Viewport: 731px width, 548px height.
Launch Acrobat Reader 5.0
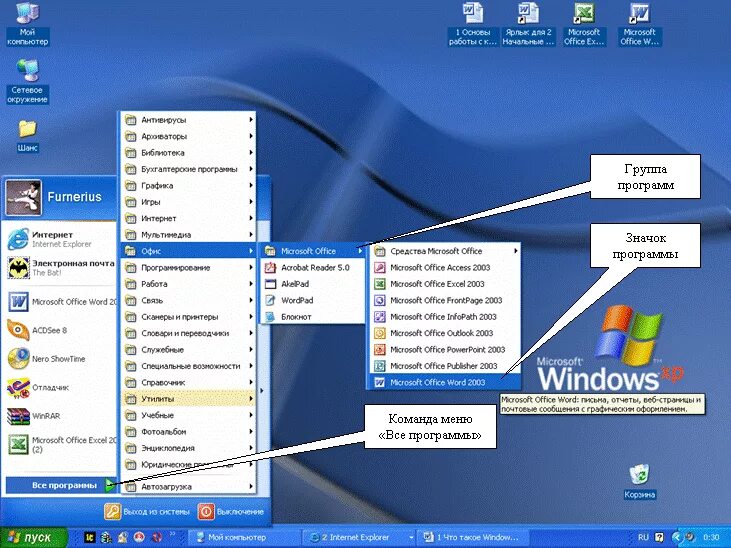[313, 267]
